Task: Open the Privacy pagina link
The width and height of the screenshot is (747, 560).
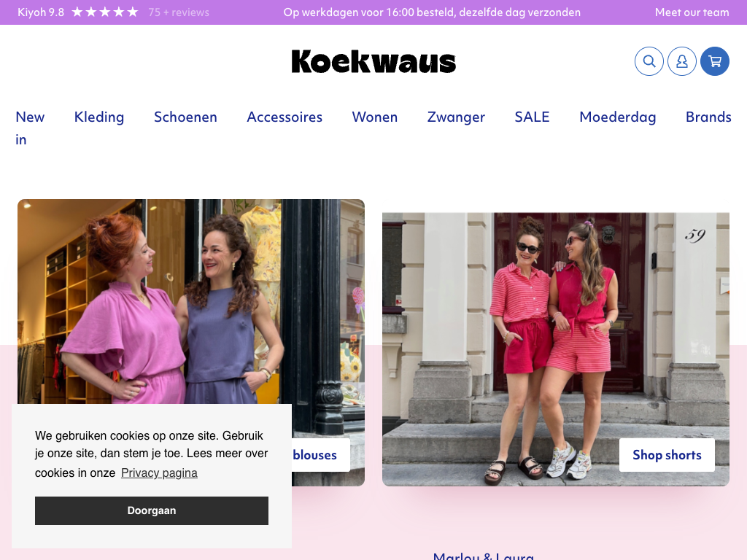Action: pos(159,472)
